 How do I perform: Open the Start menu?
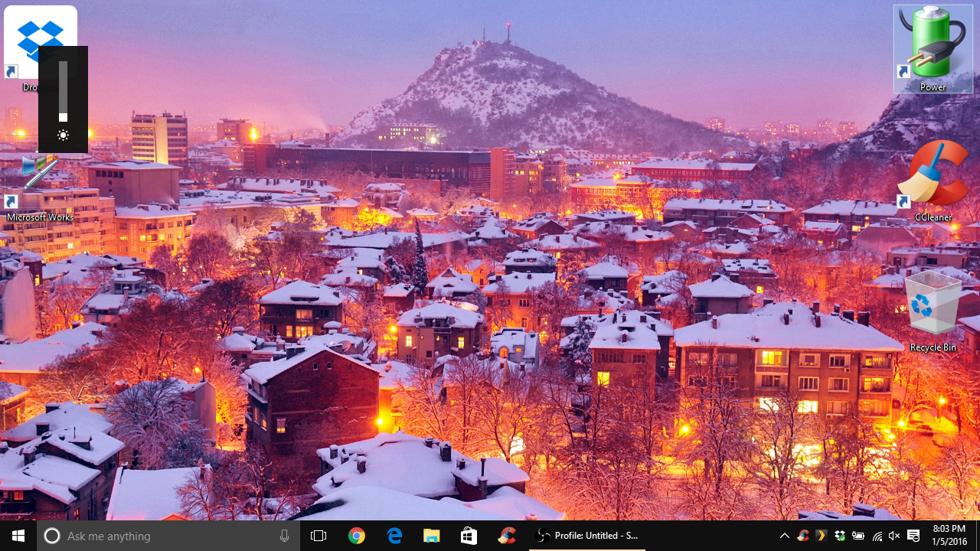coord(18,536)
